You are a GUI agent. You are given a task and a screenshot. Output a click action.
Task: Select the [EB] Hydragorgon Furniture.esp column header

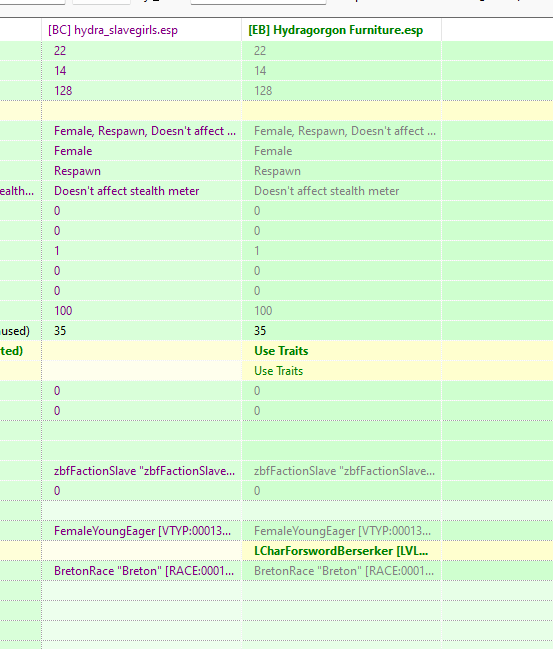coord(341,30)
